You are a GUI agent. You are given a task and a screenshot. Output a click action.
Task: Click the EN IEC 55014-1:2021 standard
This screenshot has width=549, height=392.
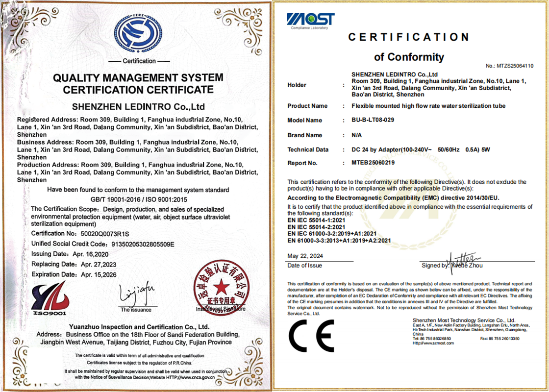316,220
